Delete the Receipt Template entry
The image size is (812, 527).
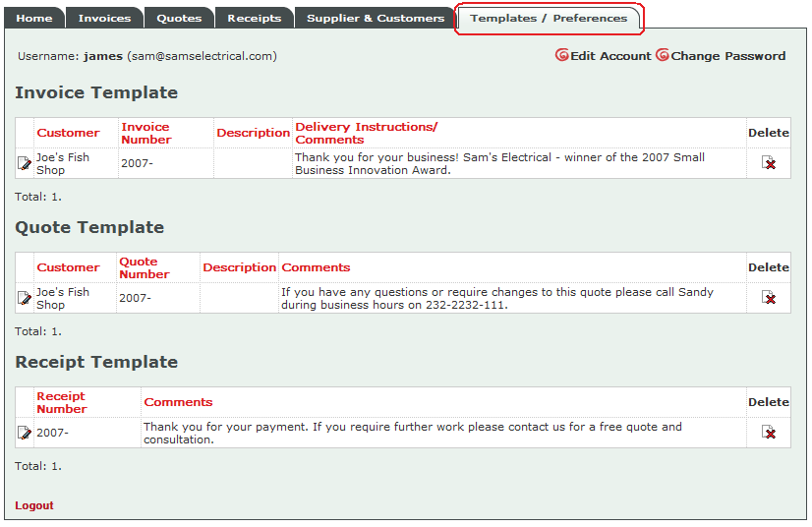click(769, 433)
